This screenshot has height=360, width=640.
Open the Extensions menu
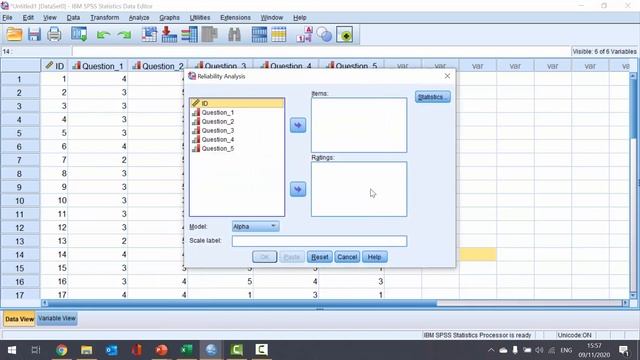236,18
